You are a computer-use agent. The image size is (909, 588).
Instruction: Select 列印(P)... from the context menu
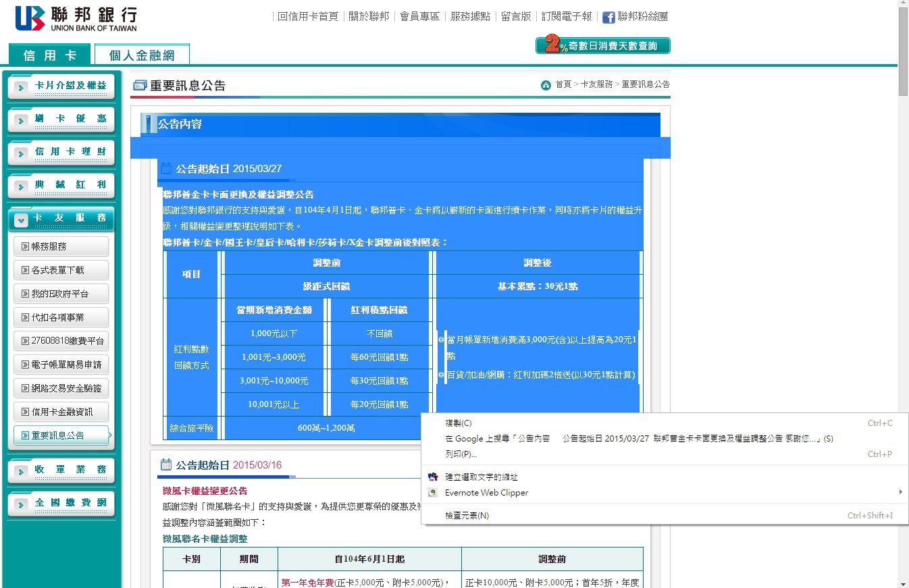461,454
